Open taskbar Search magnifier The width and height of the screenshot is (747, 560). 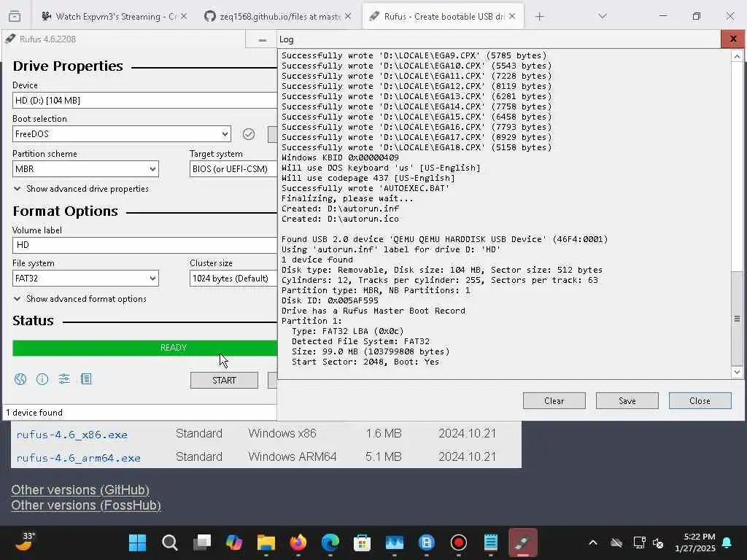[169, 542]
